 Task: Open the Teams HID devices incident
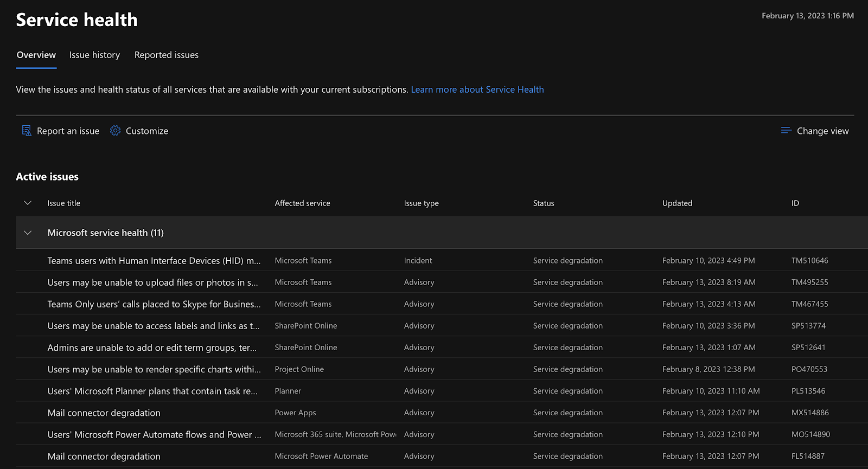click(x=154, y=261)
